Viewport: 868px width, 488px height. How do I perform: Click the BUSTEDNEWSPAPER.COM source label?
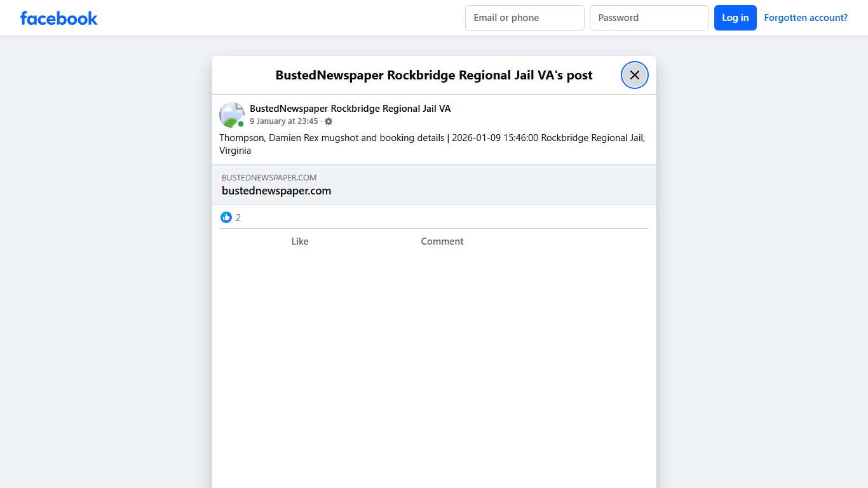[269, 178]
